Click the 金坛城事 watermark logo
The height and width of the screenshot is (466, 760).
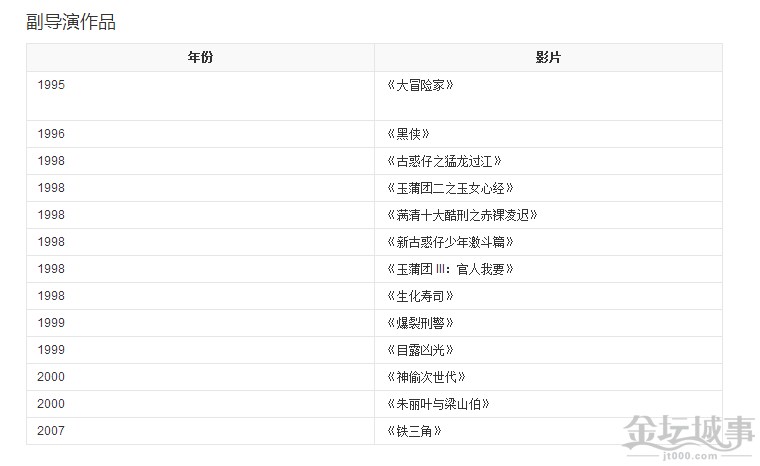pos(689,437)
